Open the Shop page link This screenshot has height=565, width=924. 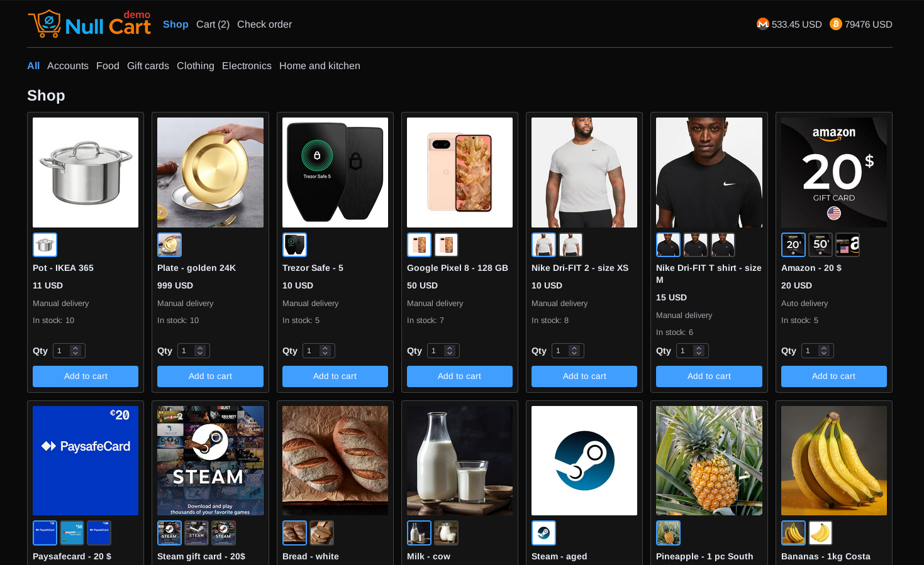click(x=175, y=24)
